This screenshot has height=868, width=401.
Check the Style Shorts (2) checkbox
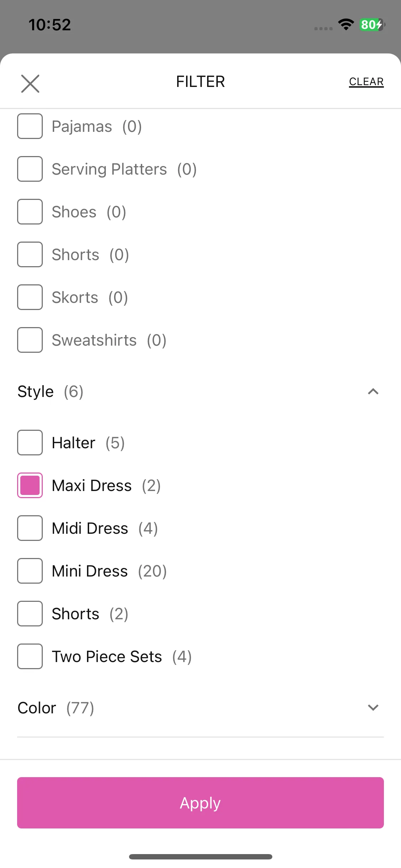[30, 614]
